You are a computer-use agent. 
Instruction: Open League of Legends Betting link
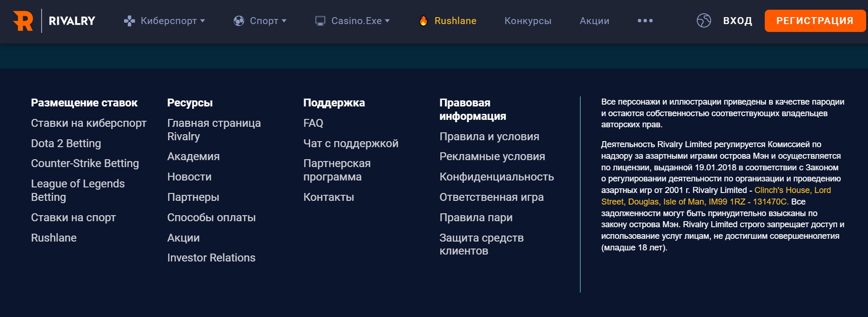(78, 190)
